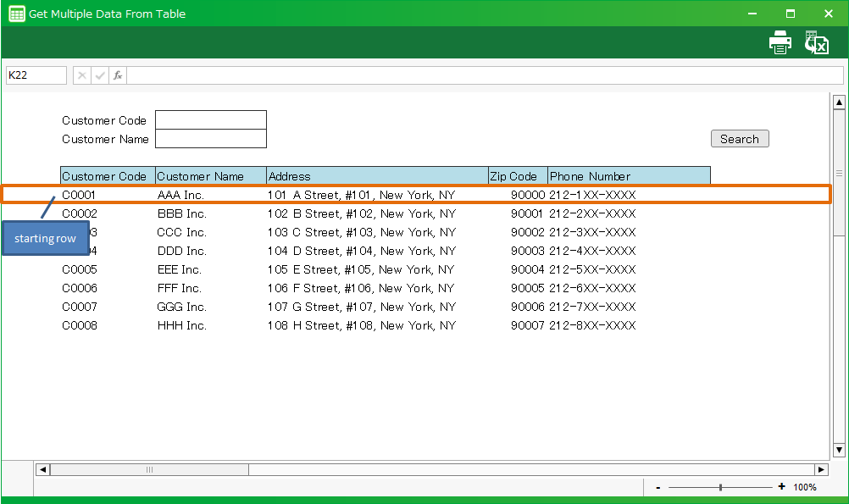Screen dimensions: 849x504
Task: Click address 102 B Street, #102
Action: point(362,213)
